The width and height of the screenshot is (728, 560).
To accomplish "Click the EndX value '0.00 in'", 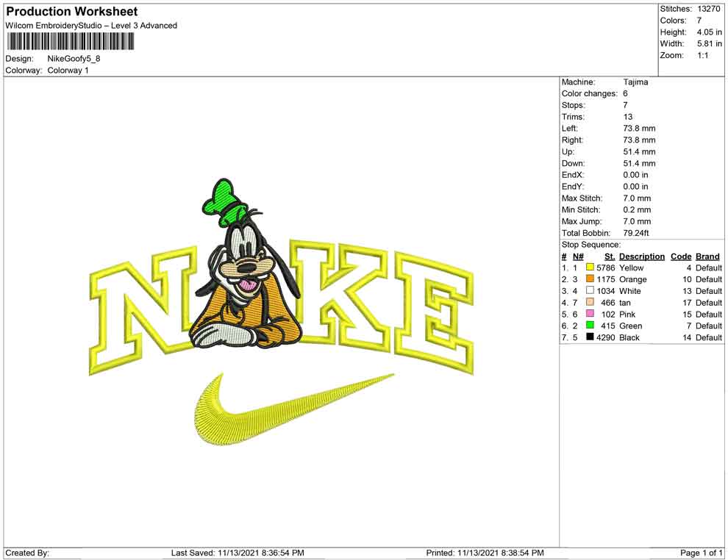I will [635, 175].
